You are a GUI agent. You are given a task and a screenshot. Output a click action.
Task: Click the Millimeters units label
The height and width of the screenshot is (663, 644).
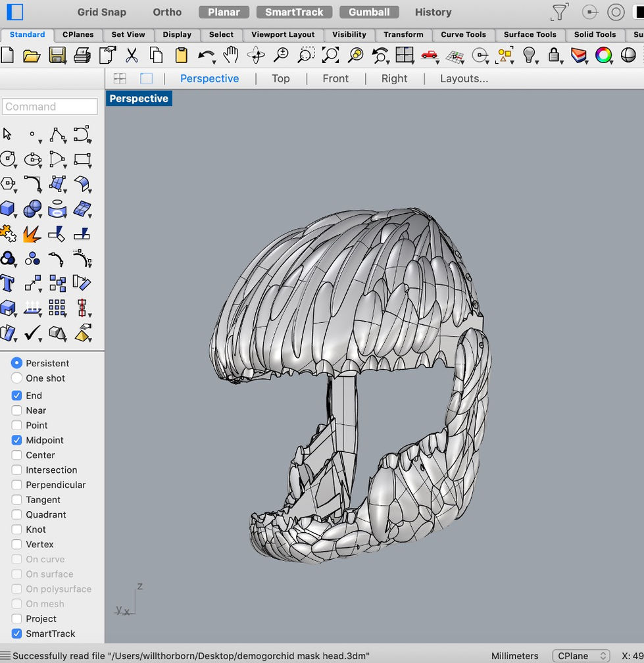514,656
